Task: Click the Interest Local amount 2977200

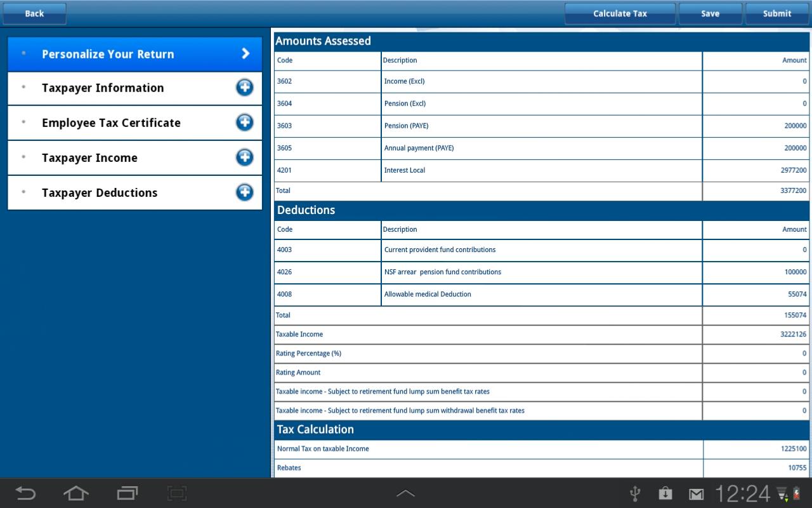Action: [x=793, y=170]
